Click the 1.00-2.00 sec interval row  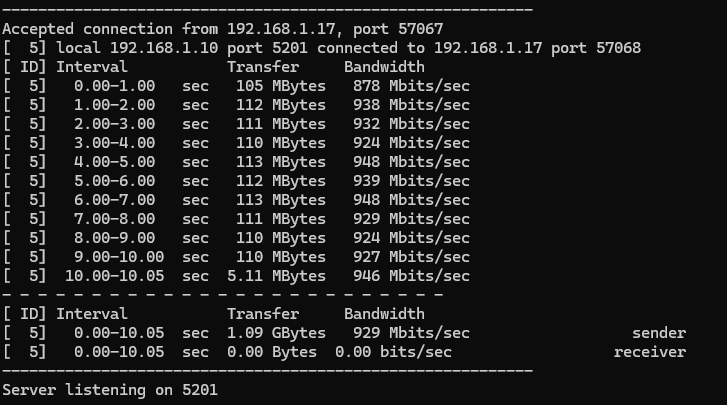(x=114, y=105)
